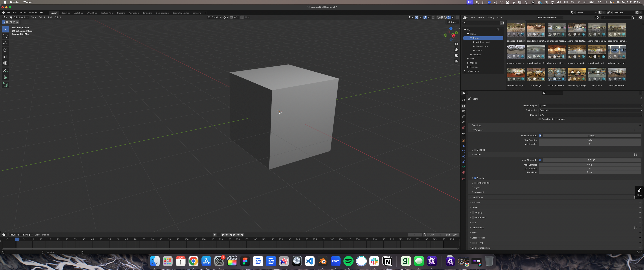
Task: Select the 3D Cursor tool
Action: point(5,36)
